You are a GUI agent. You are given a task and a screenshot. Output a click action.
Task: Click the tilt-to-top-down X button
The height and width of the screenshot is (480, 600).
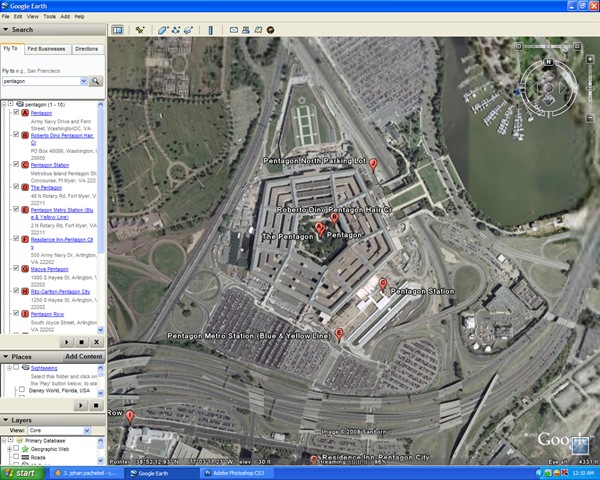coord(518,47)
